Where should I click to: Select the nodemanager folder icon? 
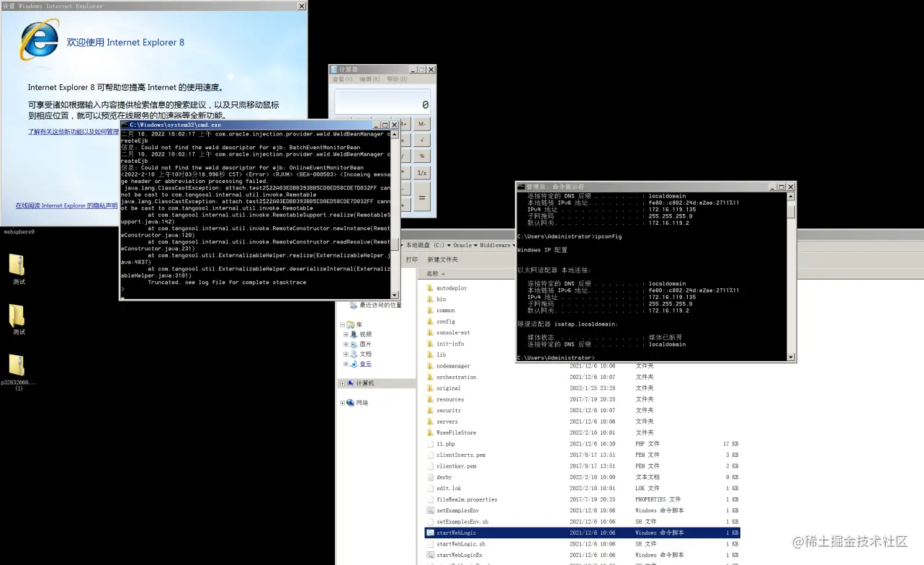[x=430, y=366]
